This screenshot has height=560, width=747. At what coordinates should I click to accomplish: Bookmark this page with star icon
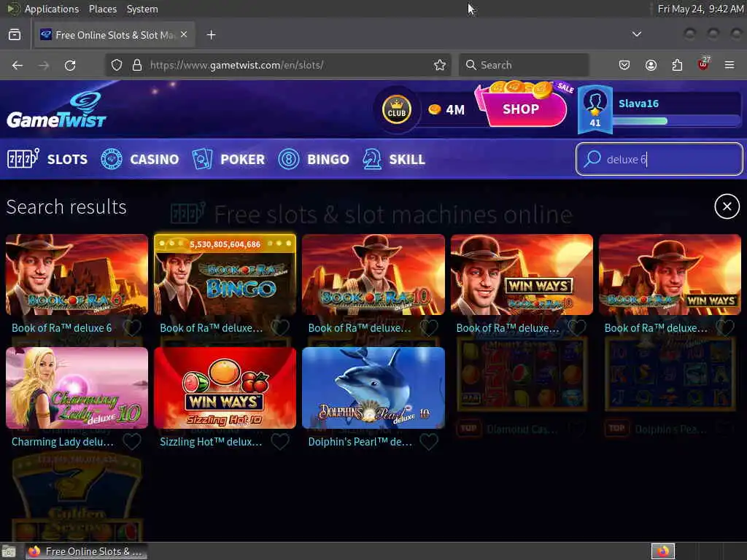point(440,65)
